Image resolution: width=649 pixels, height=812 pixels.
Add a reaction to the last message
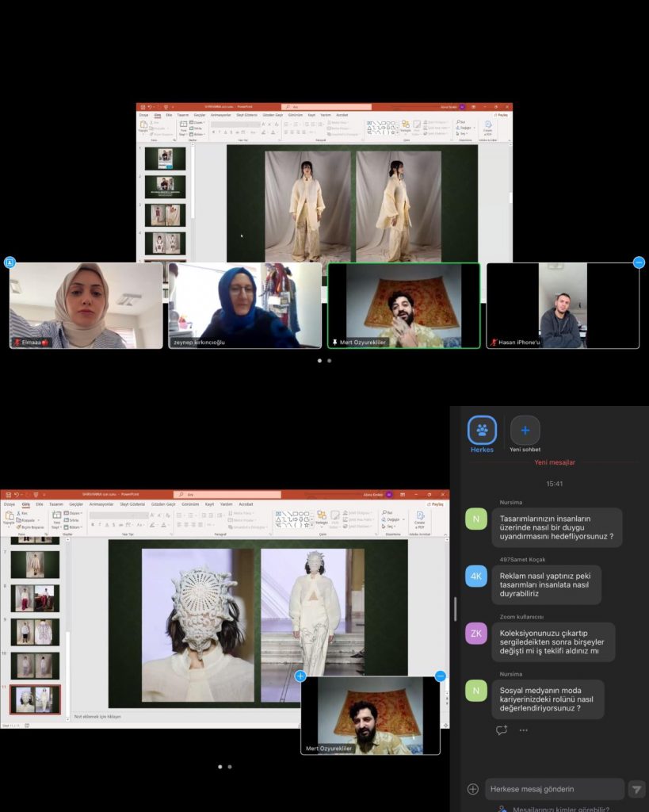click(x=501, y=730)
